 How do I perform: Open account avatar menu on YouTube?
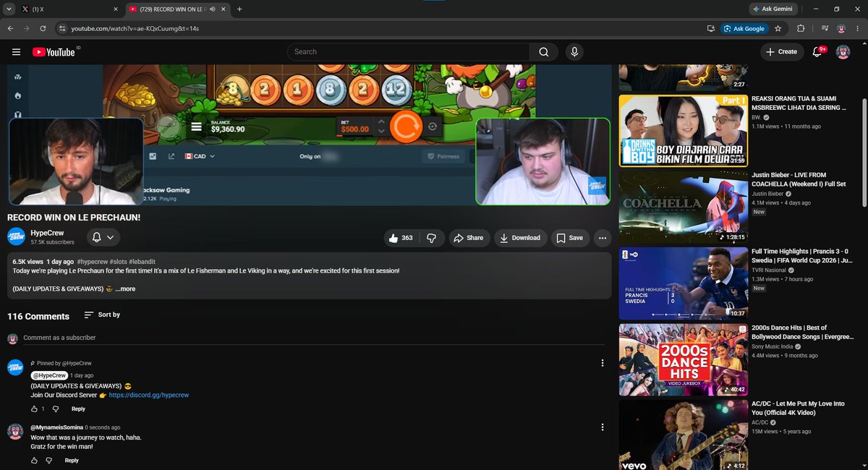point(843,52)
